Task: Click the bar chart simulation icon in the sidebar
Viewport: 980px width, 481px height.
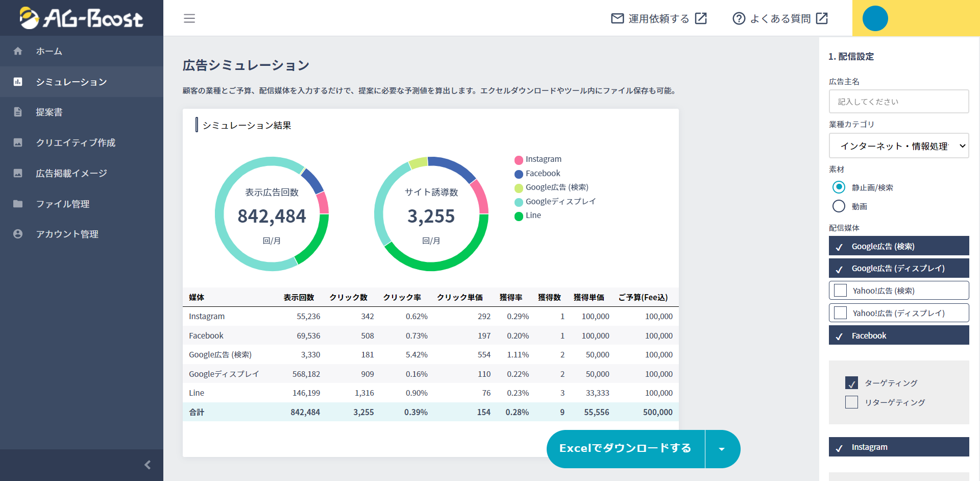Action: click(18, 82)
